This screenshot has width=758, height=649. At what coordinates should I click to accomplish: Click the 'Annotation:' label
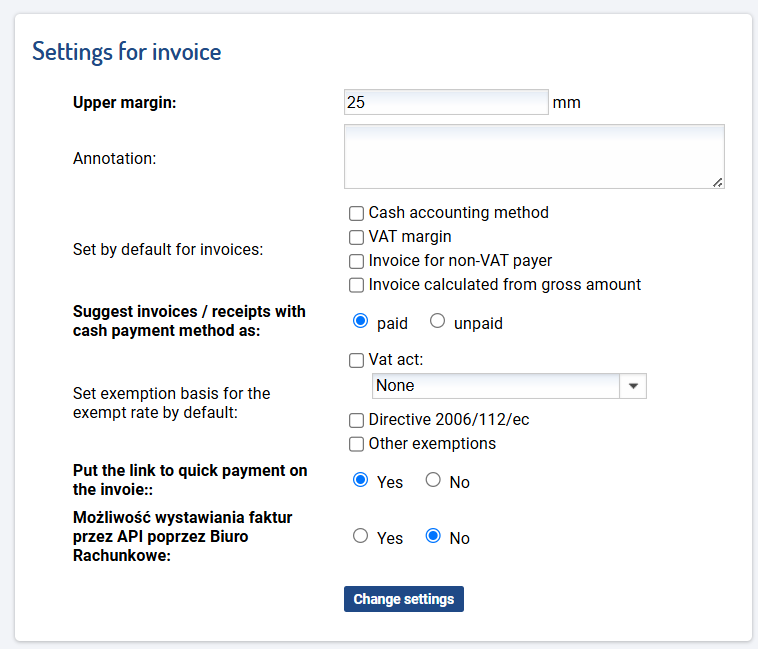(115, 159)
